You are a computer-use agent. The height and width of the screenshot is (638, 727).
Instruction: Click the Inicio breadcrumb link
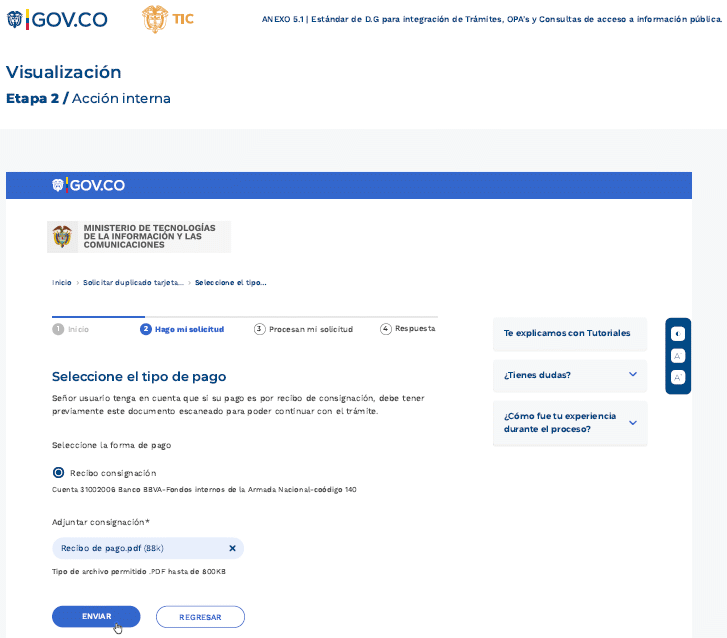[x=62, y=283]
